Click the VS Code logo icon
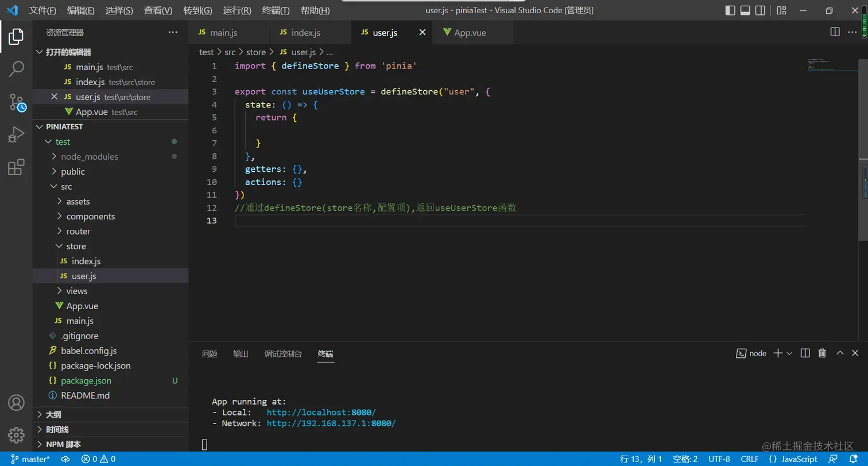The height and width of the screenshot is (466, 868). (x=12, y=10)
